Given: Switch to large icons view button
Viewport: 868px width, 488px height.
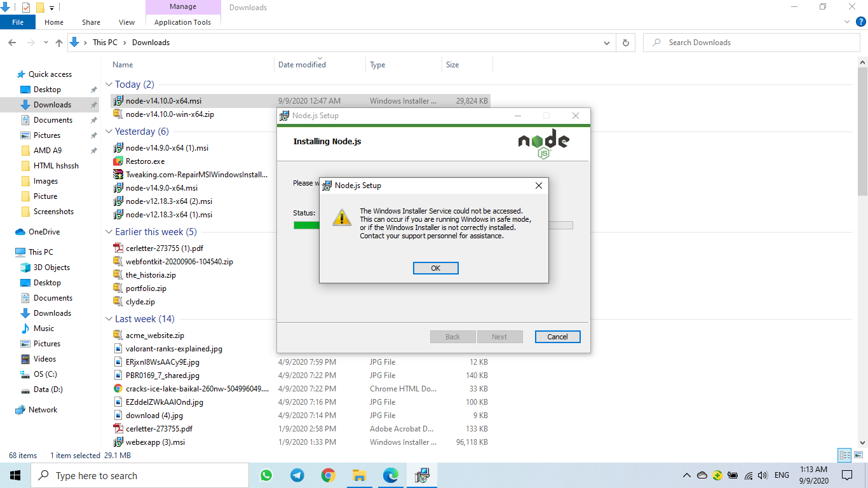Looking at the screenshot, I should point(858,455).
